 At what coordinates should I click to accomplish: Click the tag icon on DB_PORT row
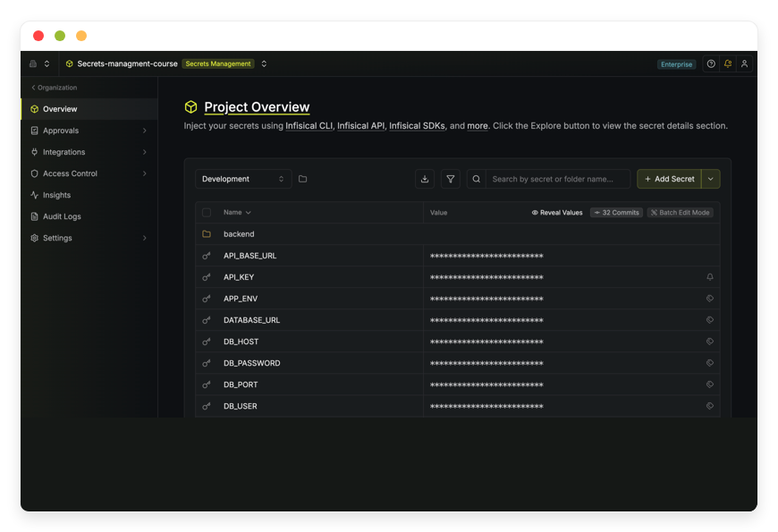(710, 384)
